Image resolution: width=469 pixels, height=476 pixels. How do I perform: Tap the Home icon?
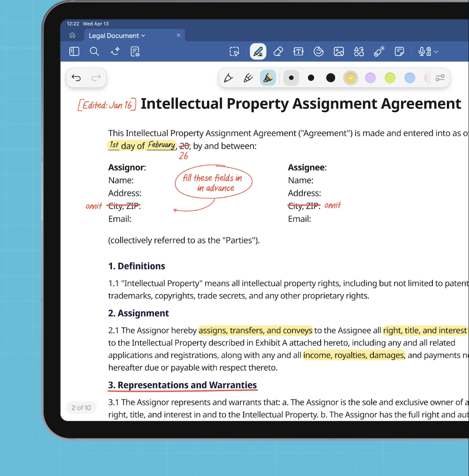(72, 35)
